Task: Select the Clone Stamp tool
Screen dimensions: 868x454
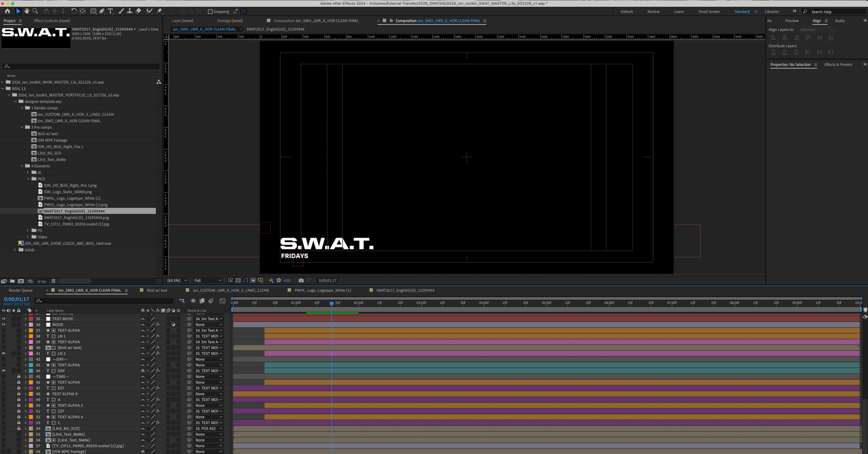Action: point(130,11)
